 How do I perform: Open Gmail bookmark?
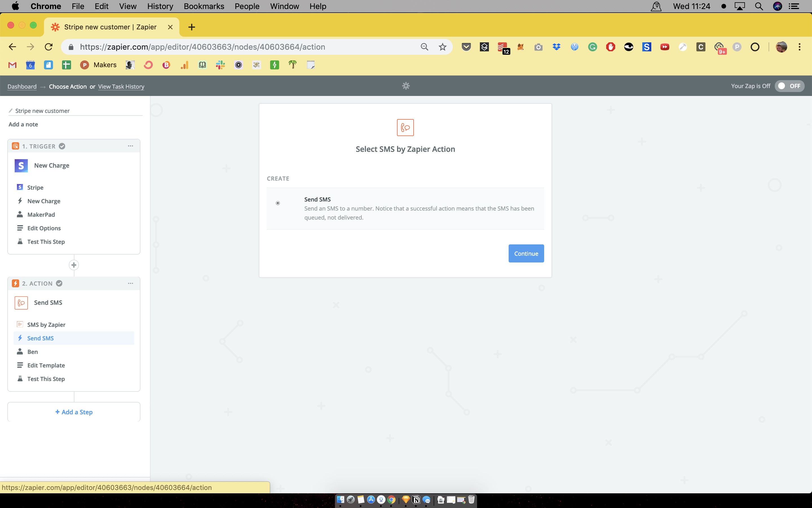click(12, 65)
